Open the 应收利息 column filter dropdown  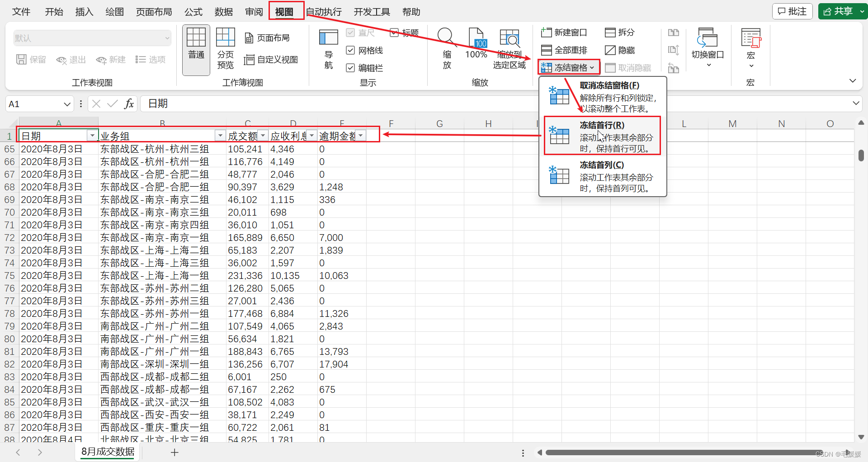(x=311, y=136)
